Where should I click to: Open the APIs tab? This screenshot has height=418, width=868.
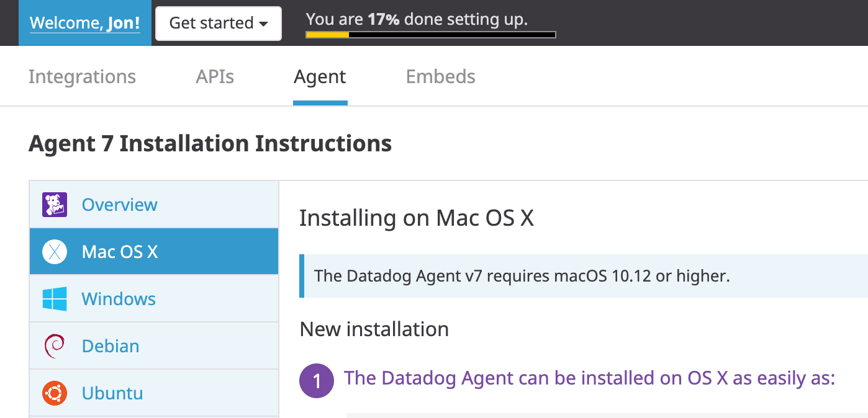point(215,77)
